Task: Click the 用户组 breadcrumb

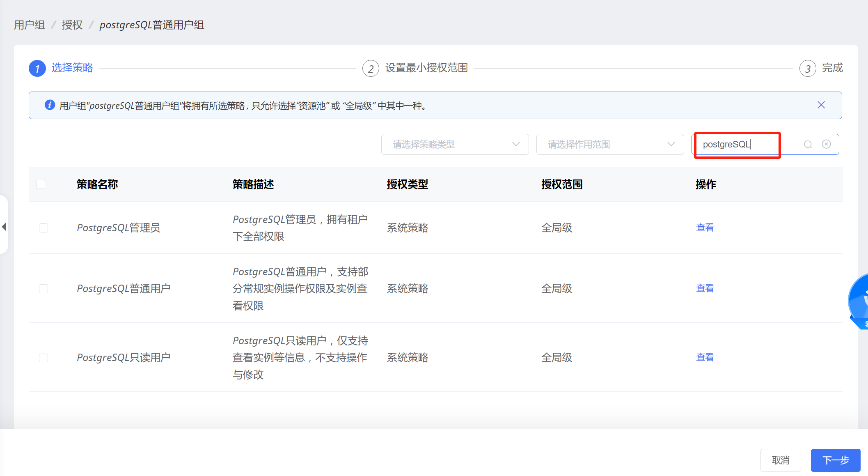Action: tap(30, 25)
